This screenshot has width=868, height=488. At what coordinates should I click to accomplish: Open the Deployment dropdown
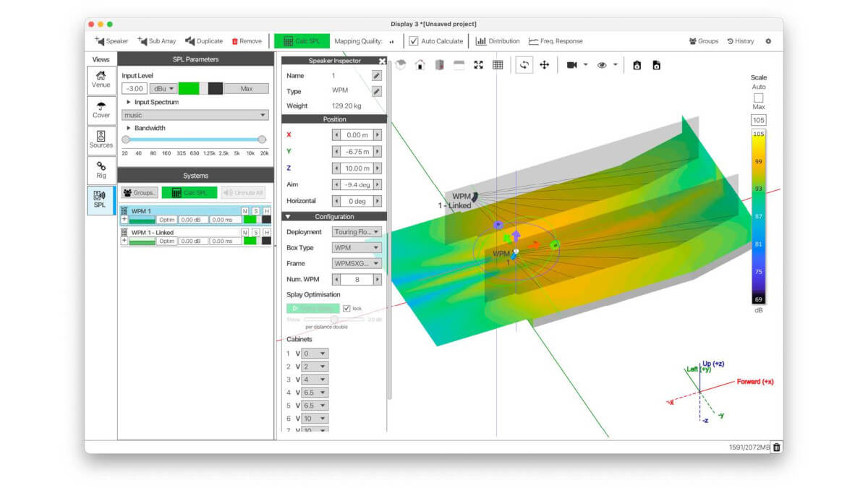click(x=357, y=232)
